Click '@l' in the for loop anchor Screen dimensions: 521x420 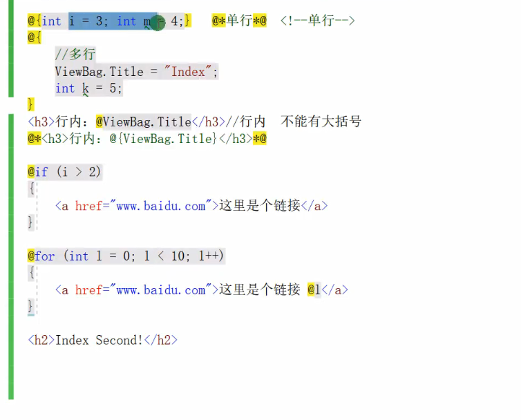click(314, 289)
